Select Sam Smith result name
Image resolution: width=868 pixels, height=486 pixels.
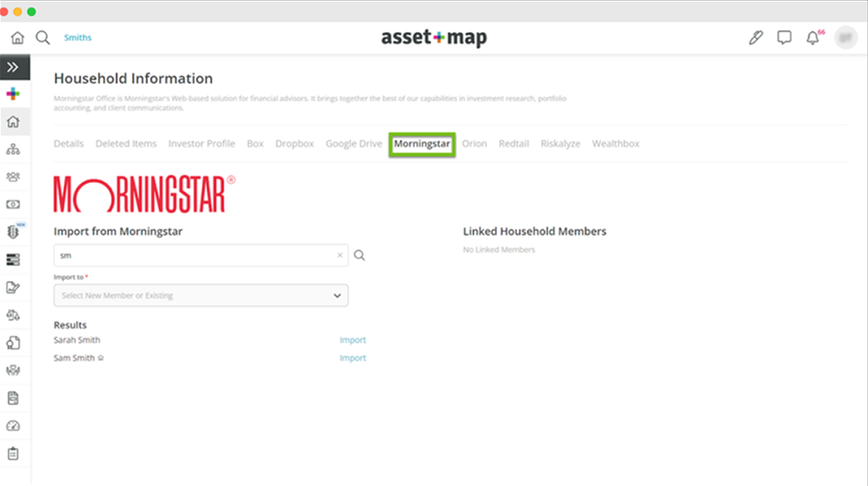[x=75, y=358]
